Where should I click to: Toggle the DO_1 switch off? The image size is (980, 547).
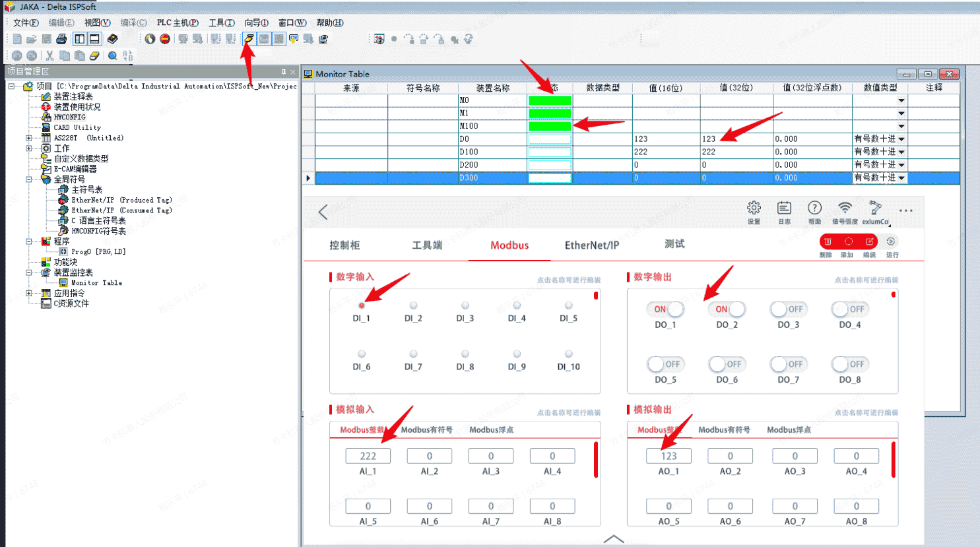point(667,309)
